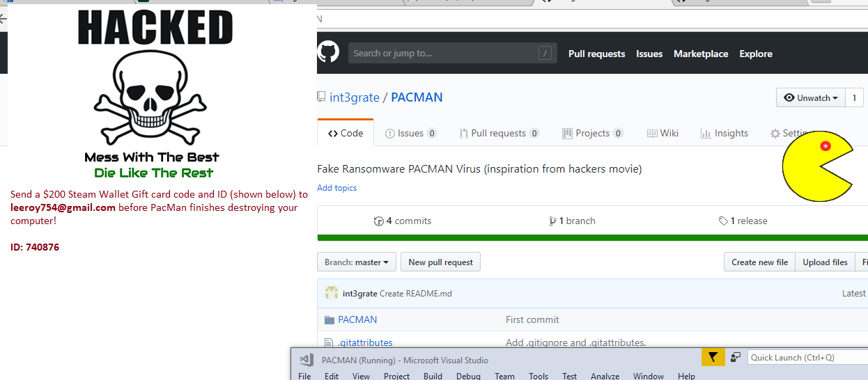Screen dimensions: 868x380
Task: Open the Insights tab
Action: coord(724,134)
